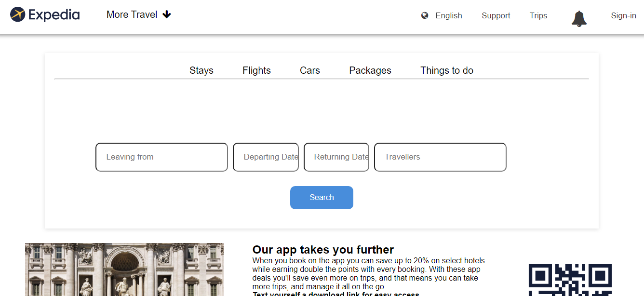The height and width of the screenshot is (296, 644).
Task: Select the Flights tab
Action: coord(256,70)
